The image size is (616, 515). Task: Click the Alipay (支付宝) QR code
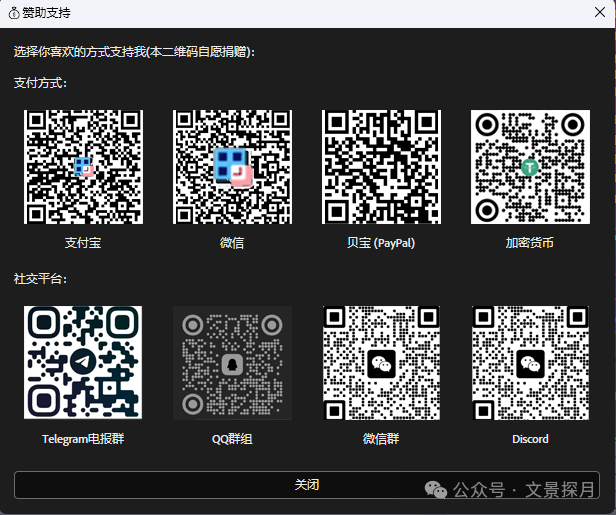point(83,167)
